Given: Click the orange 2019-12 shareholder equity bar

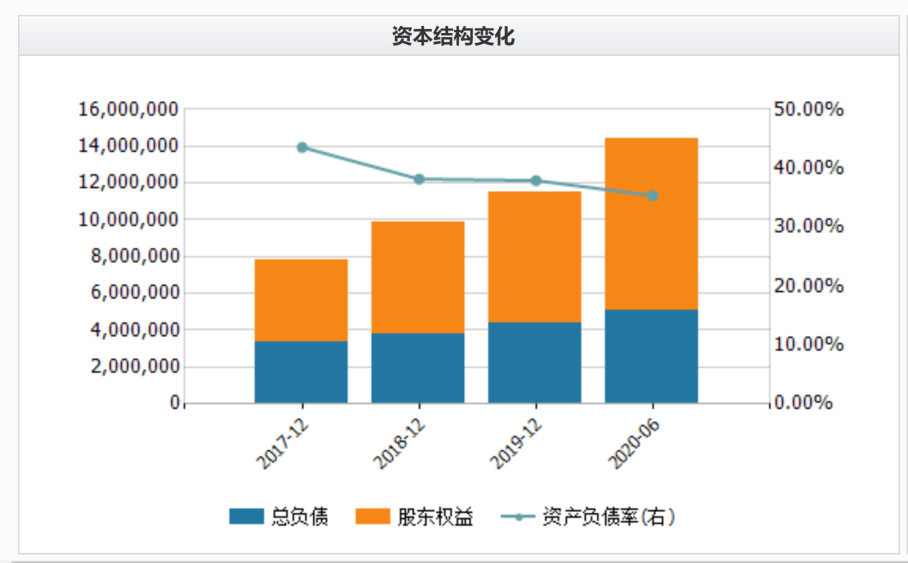Looking at the screenshot, I should point(534,257).
